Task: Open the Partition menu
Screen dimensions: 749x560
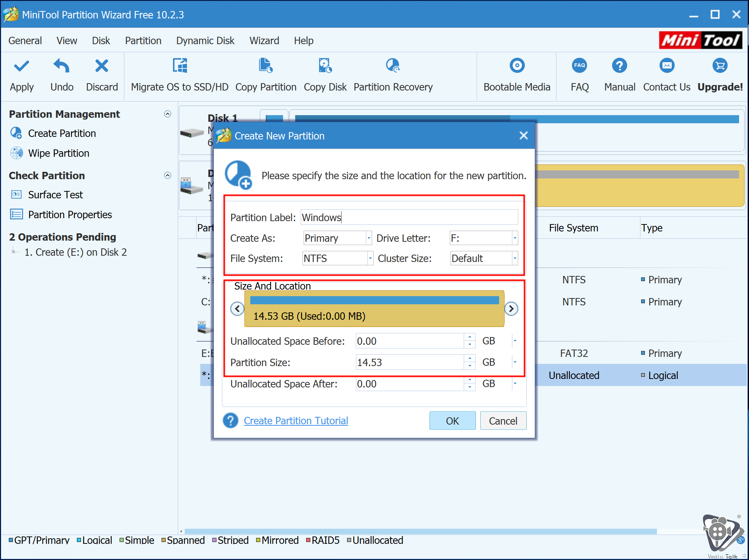Action: click(x=143, y=40)
